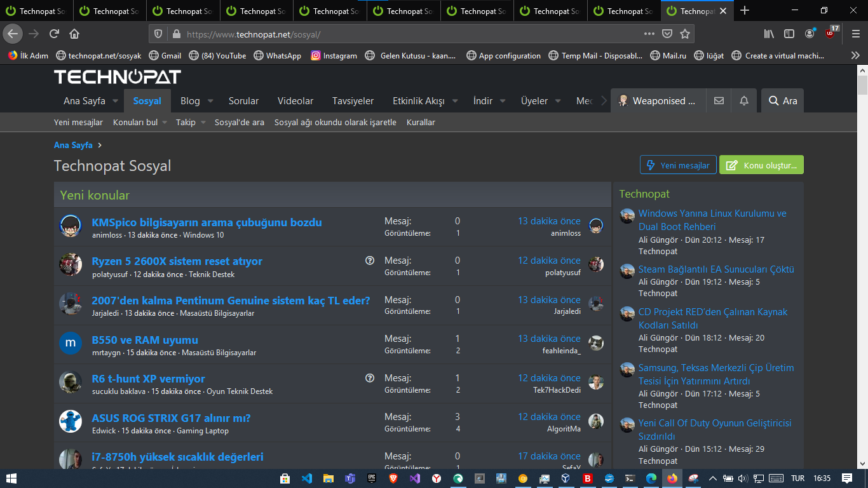Open the Tavsiyeler navigation tab
Screen dimensions: 868x488
pyautogui.click(x=353, y=101)
